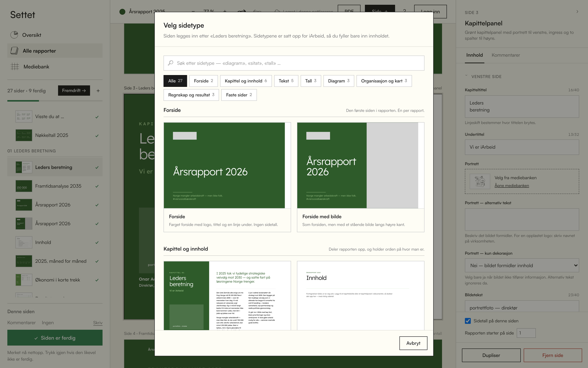Collapse the Venstre side section
This screenshot has height=368, width=588.
click(x=466, y=76)
